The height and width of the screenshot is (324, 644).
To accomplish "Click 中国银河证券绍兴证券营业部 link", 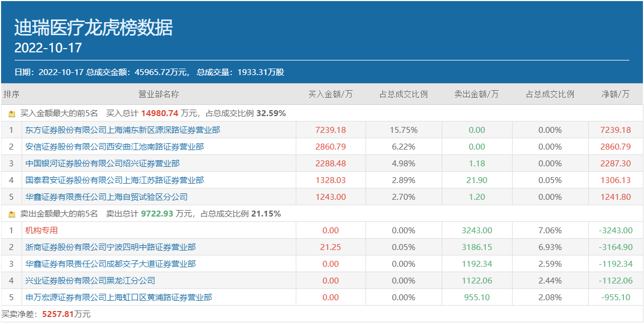I will pyautogui.click(x=102, y=164).
